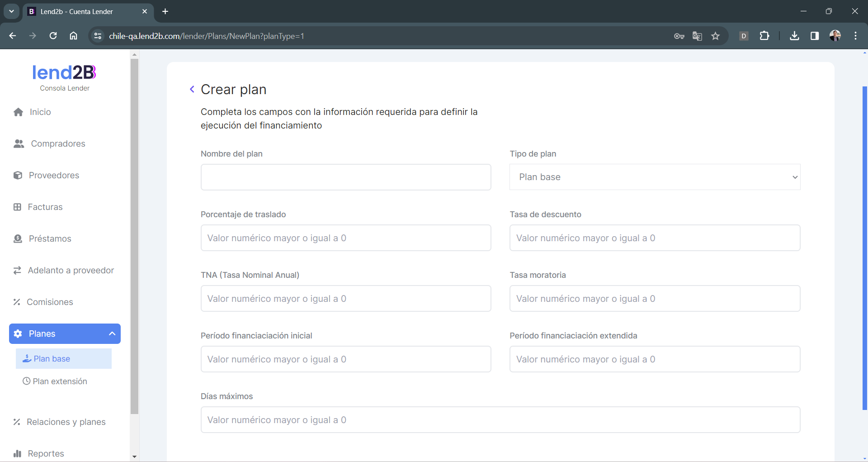This screenshot has width=868, height=462.
Task: Open the tab search dropdown arrow
Action: click(11, 11)
